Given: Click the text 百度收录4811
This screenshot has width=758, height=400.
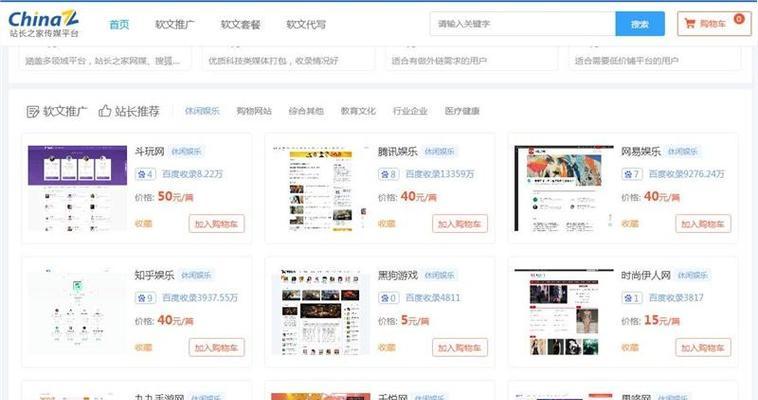Looking at the screenshot, I should pos(433,298).
